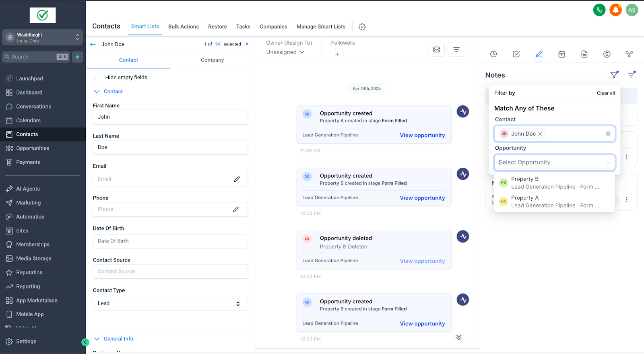Click the edit pencil in Email field
This screenshot has height=354, width=644.
click(237, 179)
